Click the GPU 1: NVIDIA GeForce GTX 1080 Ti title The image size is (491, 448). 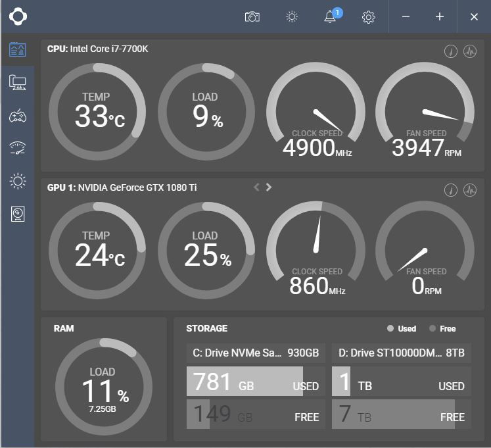click(122, 187)
